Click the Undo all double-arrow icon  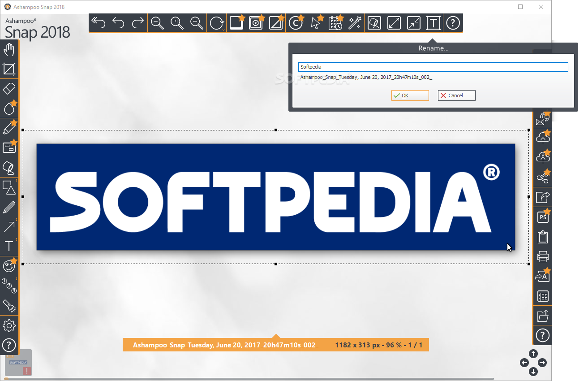[x=98, y=22]
